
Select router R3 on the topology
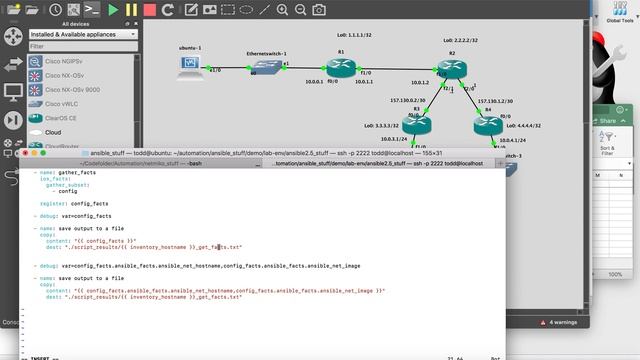(x=417, y=124)
